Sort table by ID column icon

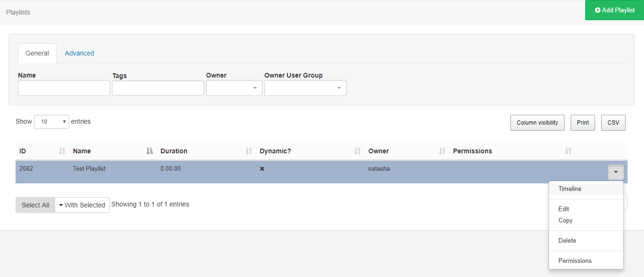pyautogui.click(x=62, y=151)
